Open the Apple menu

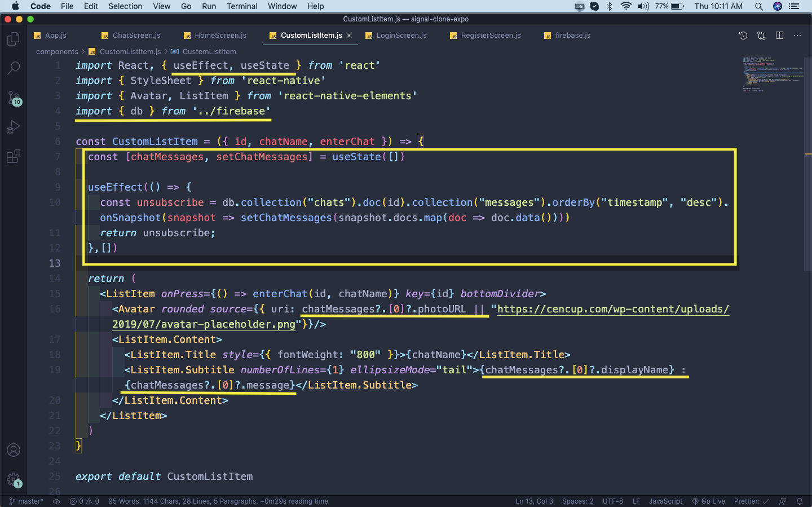pyautogui.click(x=15, y=6)
